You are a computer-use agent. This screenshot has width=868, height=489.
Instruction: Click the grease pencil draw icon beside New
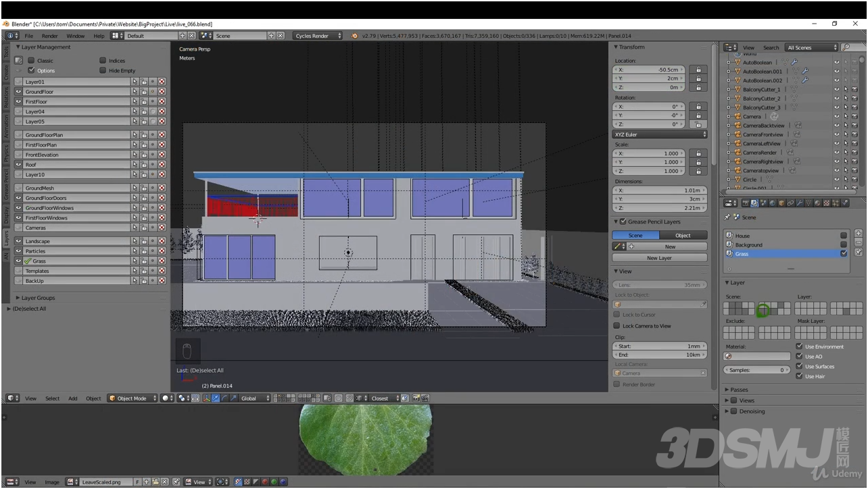point(617,247)
